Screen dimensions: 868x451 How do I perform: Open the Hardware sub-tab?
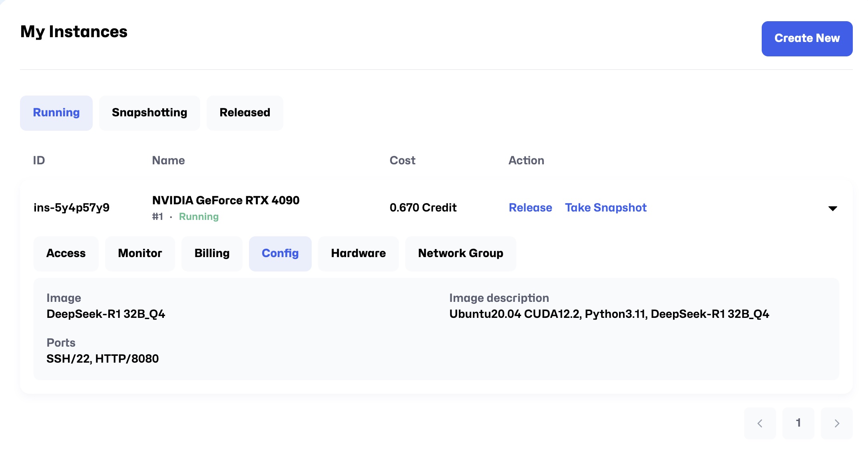pos(358,253)
